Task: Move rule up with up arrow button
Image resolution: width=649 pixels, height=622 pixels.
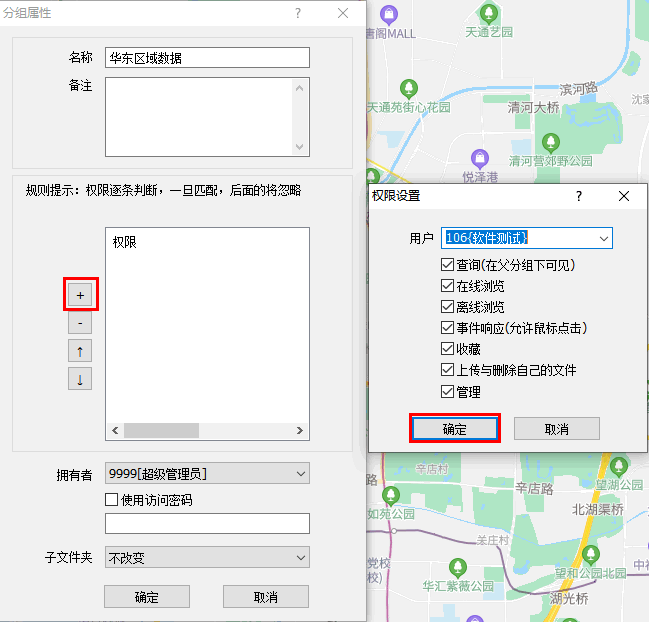Action: click(80, 351)
